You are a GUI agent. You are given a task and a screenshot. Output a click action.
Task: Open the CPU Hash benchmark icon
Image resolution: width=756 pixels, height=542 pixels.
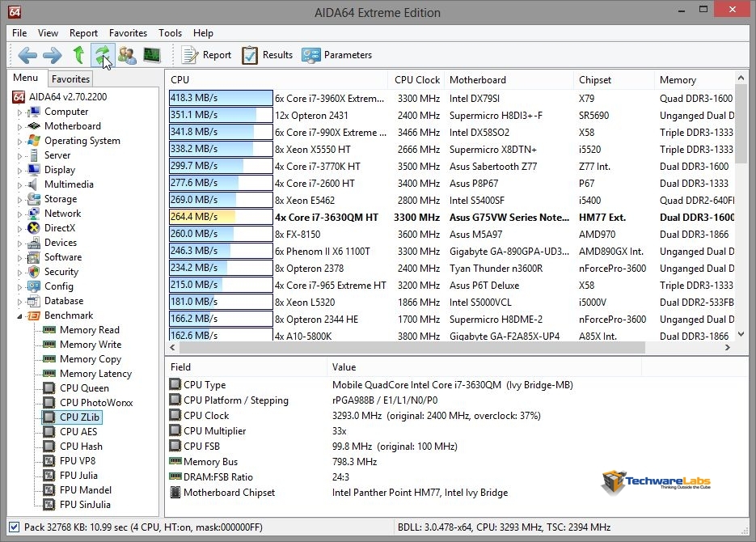coord(49,446)
